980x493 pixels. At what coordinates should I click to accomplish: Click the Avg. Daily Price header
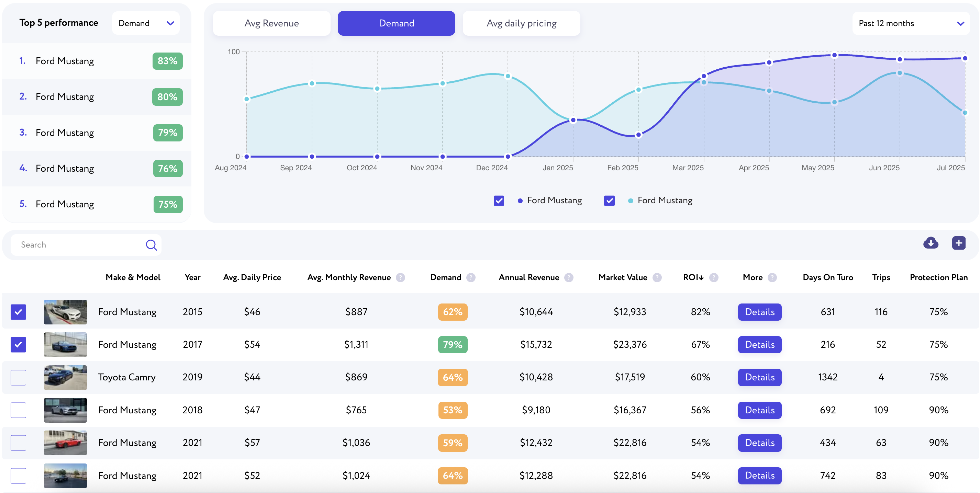coord(252,277)
